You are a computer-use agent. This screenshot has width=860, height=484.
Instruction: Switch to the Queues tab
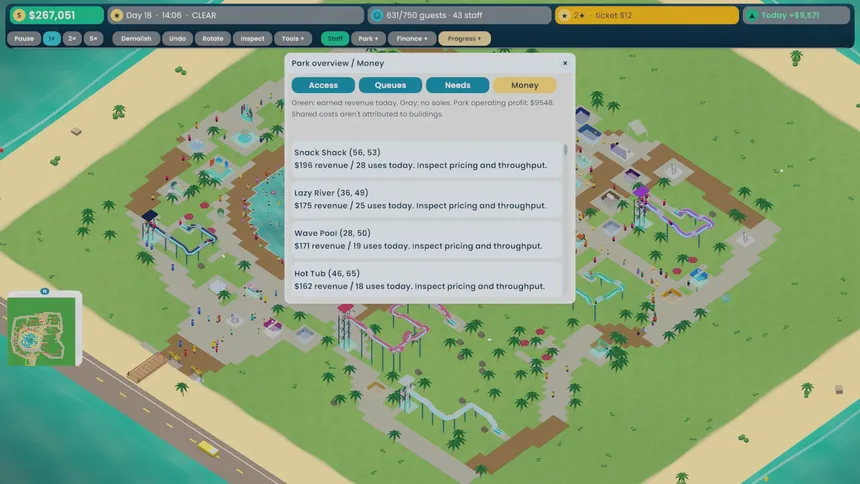point(391,85)
